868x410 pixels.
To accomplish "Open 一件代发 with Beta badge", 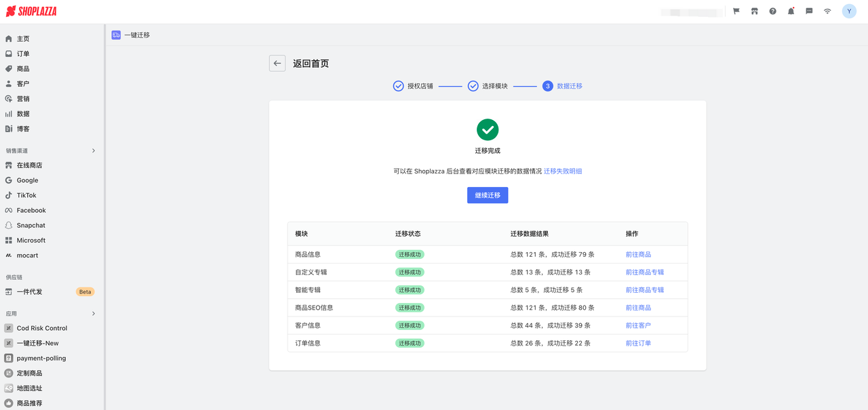I will (29, 291).
